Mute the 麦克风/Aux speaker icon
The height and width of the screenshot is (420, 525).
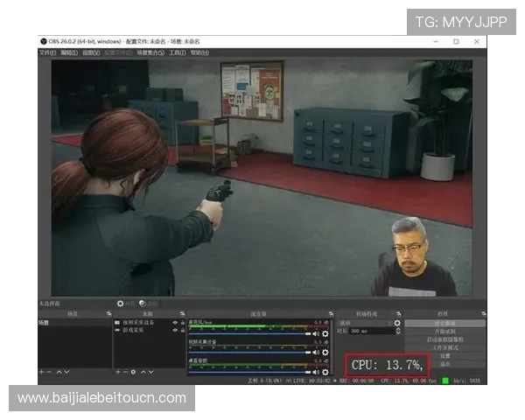coord(316,333)
